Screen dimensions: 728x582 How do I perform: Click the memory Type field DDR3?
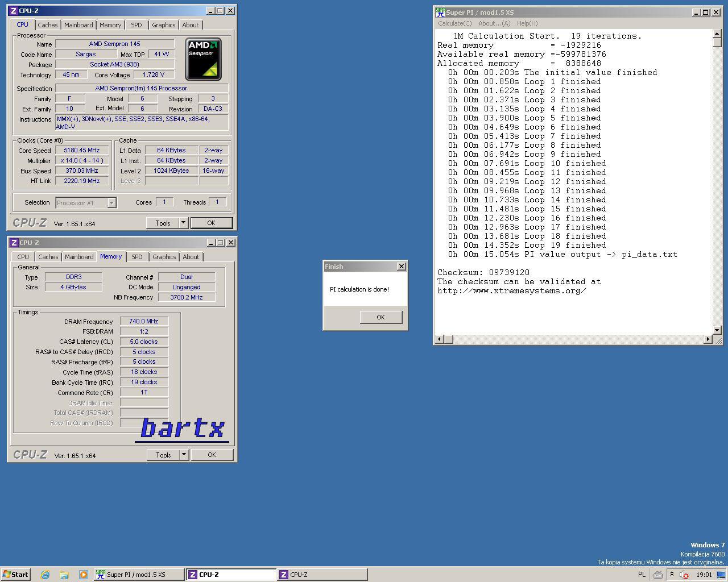click(x=73, y=277)
